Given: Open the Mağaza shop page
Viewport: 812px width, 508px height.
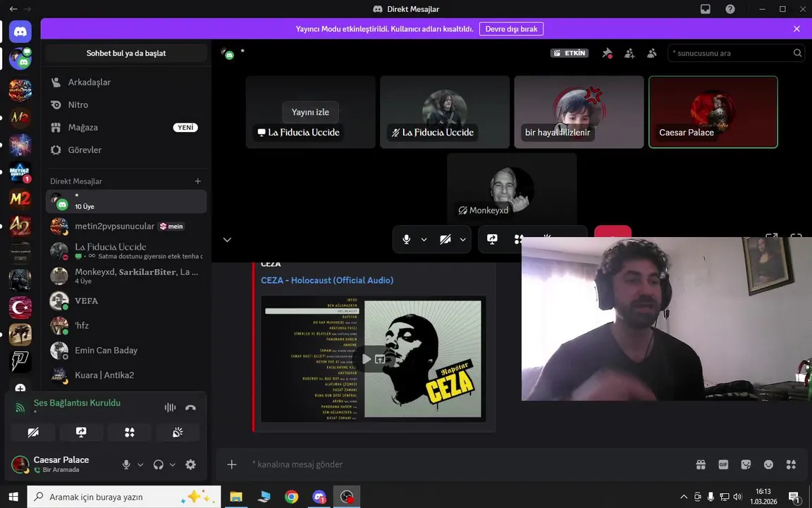Looking at the screenshot, I should coord(126,127).
